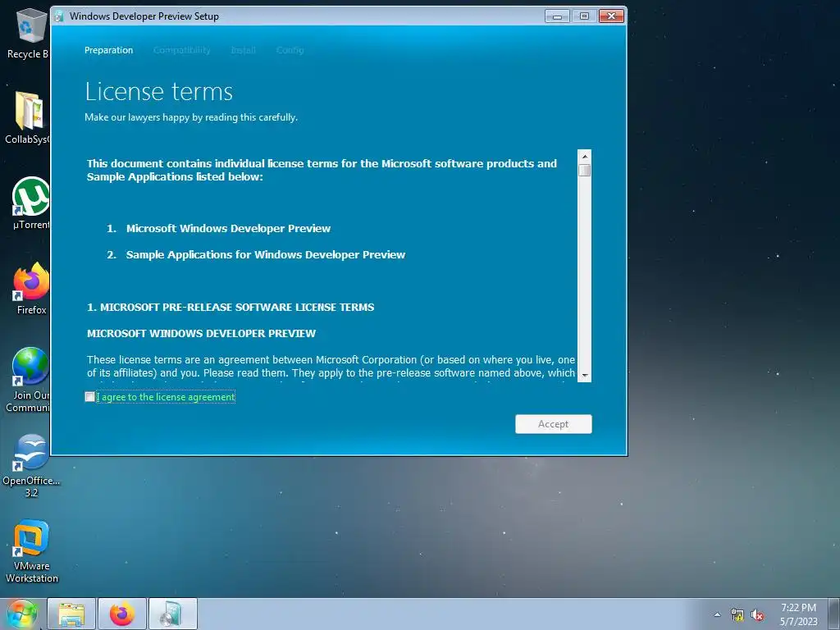Select the CollabSys folder desktop icon
Image resolution: width=840 pixels, height=630 pixels.
(x=29, y=118)
